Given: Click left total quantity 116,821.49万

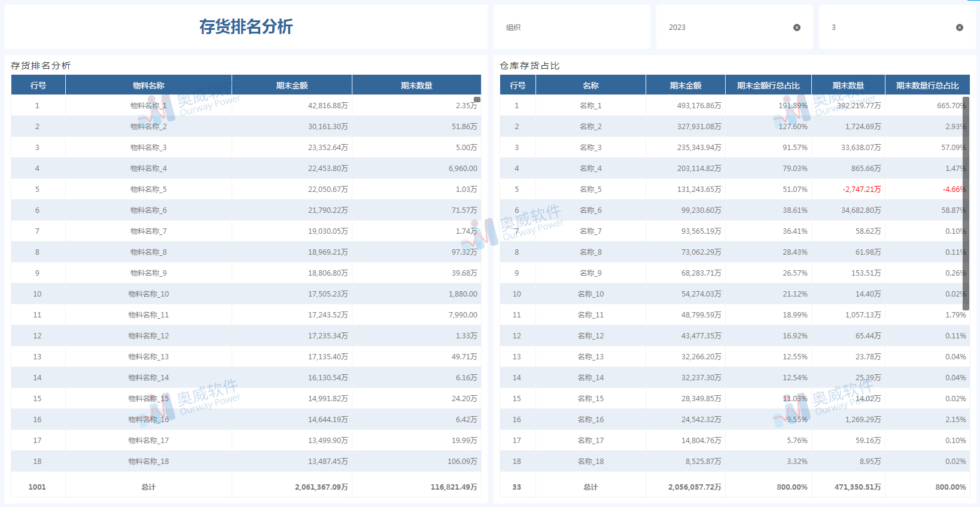Looking at the screenshot, I should tap(454, 487).
